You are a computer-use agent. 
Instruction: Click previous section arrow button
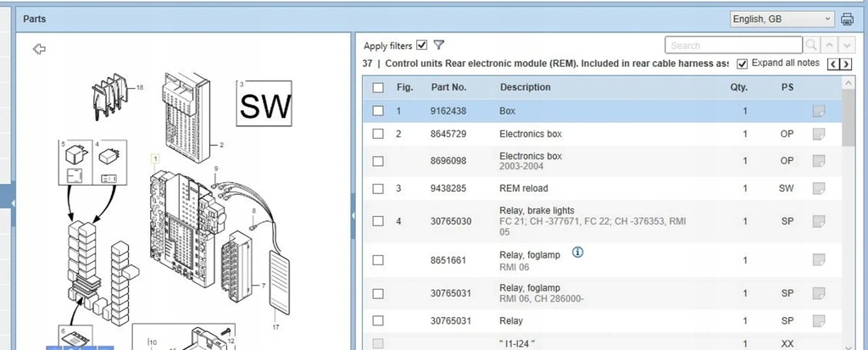[x=833, y=64]
